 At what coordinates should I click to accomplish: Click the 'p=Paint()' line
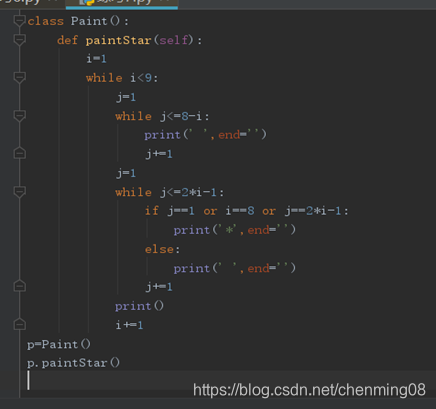(59, 344)
